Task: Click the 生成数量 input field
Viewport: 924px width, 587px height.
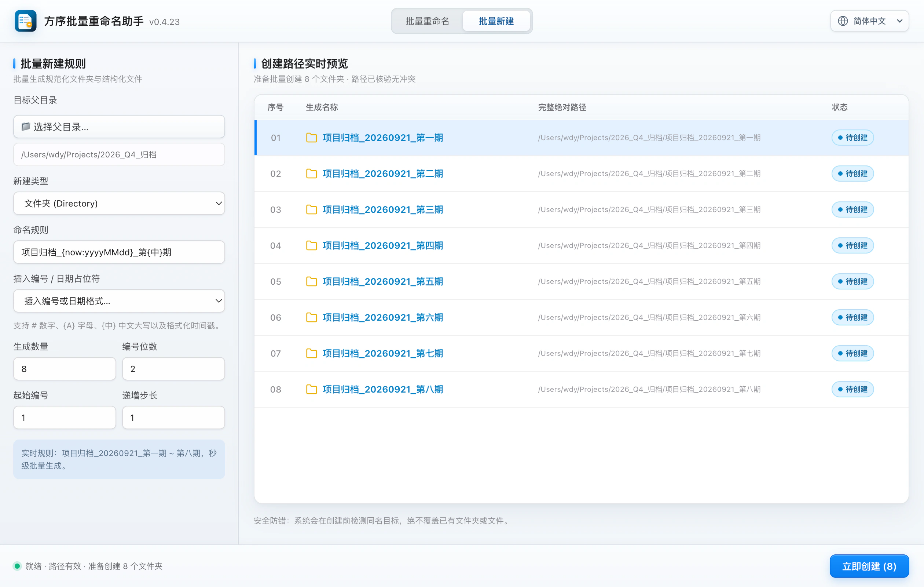Action: coord(65,369)
